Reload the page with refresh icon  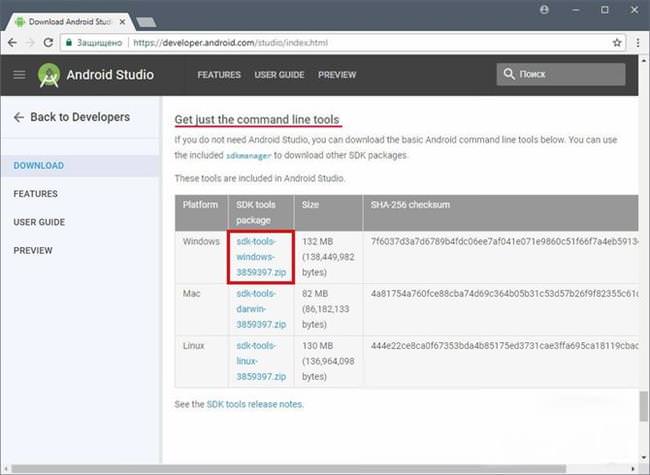(x=48, y=43)
